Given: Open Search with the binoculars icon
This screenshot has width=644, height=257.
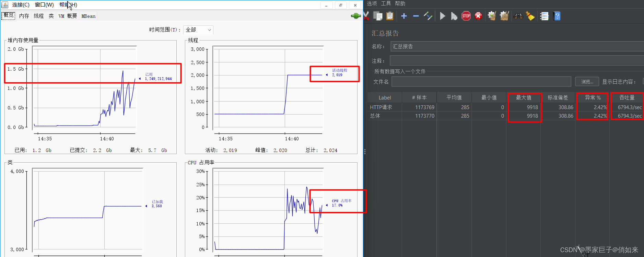Looking at the screenshot, I should [x=518, y=16].
